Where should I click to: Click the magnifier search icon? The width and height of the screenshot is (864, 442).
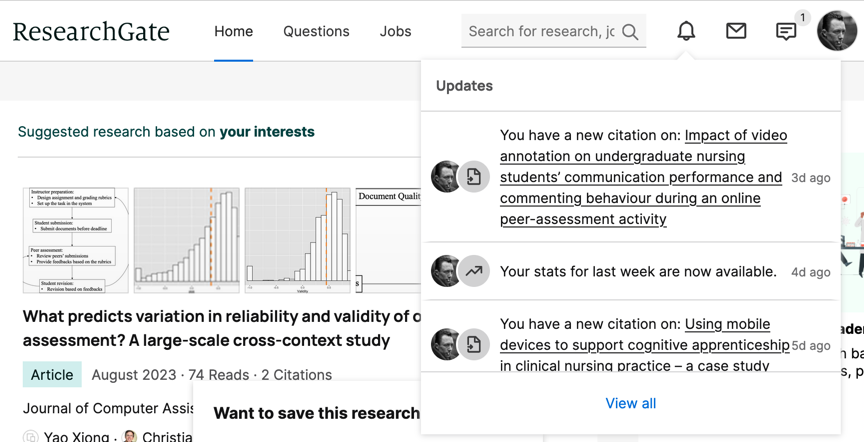click(630, 32)
